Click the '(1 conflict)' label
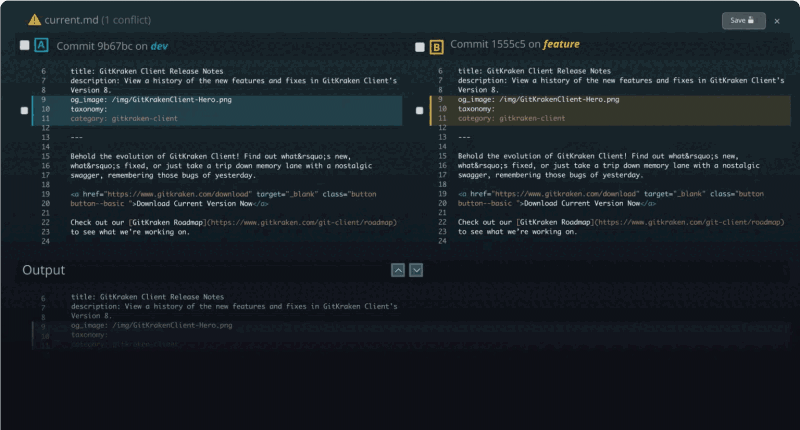 126,20
